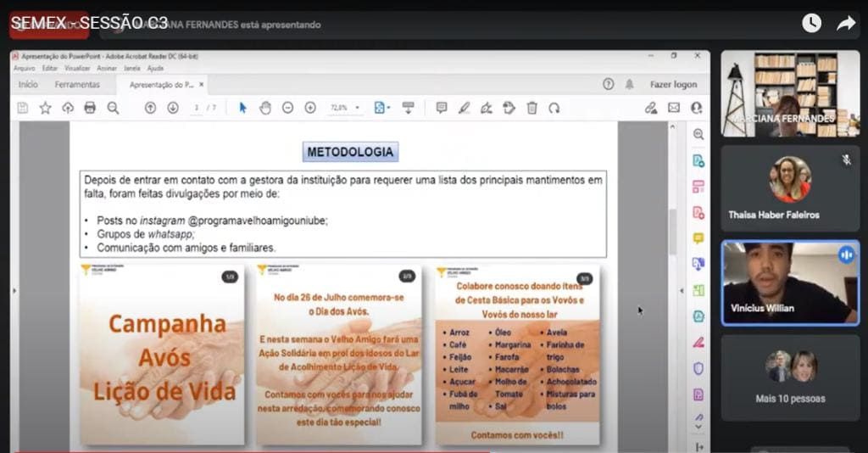Click the YouTube watch later clock icon

tap(811, 23)
